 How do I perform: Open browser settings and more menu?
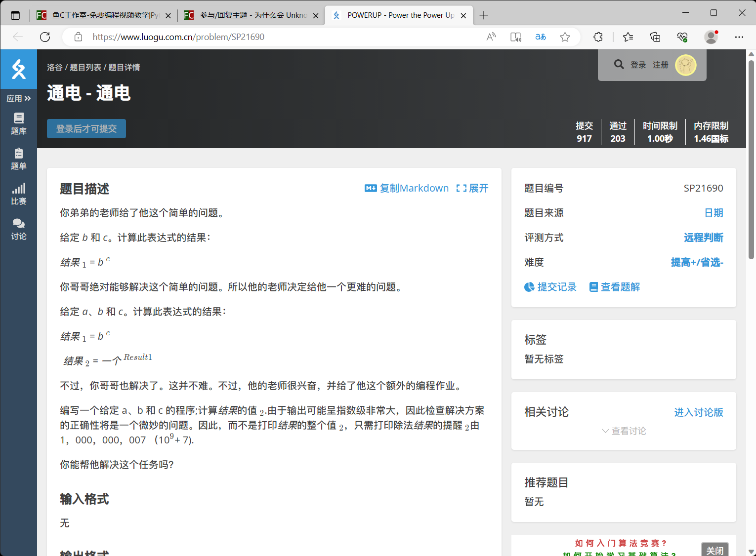tap(739, 37)
